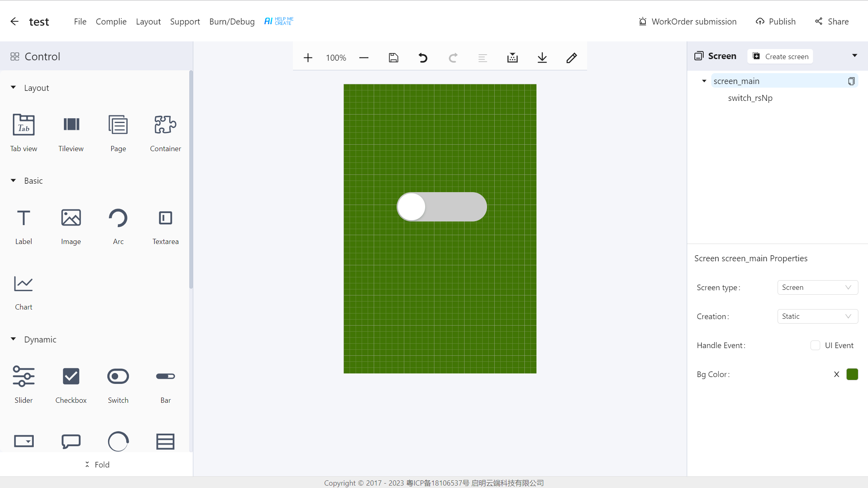This screenshot has height=488, width=868.
Task: Pick the Switch control
Action: [118, 384]
